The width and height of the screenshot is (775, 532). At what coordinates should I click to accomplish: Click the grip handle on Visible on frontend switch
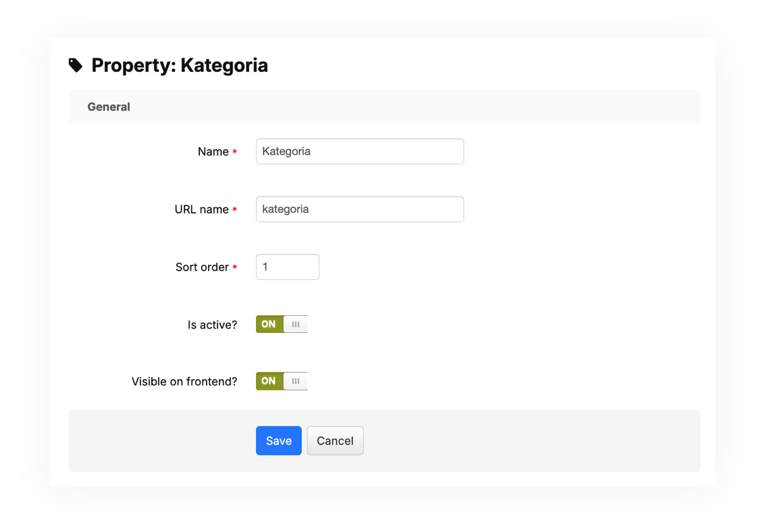295,381
